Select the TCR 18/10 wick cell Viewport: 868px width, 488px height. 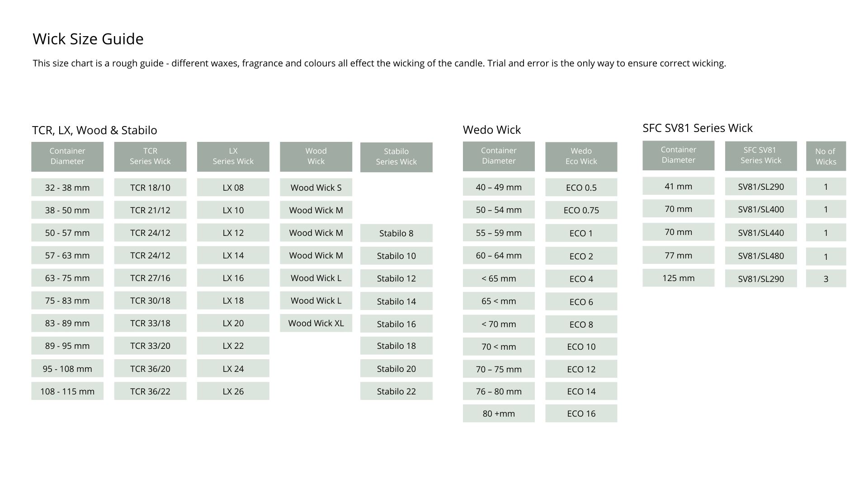tap(150, 188)
